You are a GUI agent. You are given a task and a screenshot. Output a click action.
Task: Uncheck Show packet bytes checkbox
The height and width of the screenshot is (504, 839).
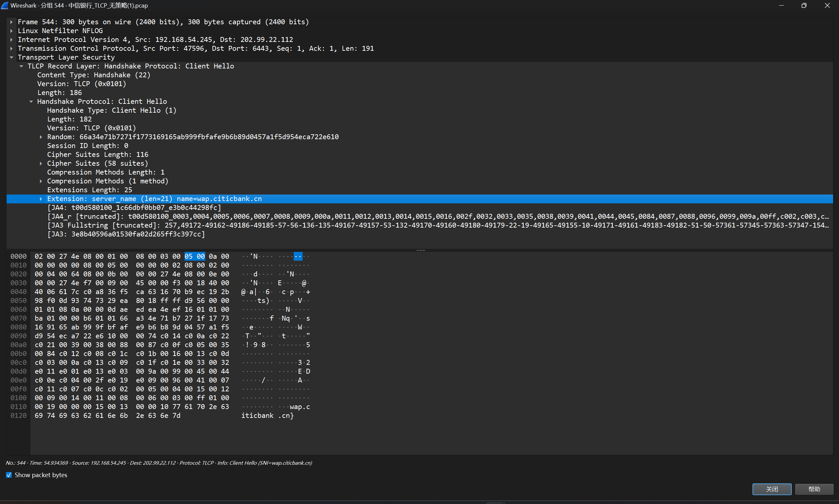(x=9, y=475)
